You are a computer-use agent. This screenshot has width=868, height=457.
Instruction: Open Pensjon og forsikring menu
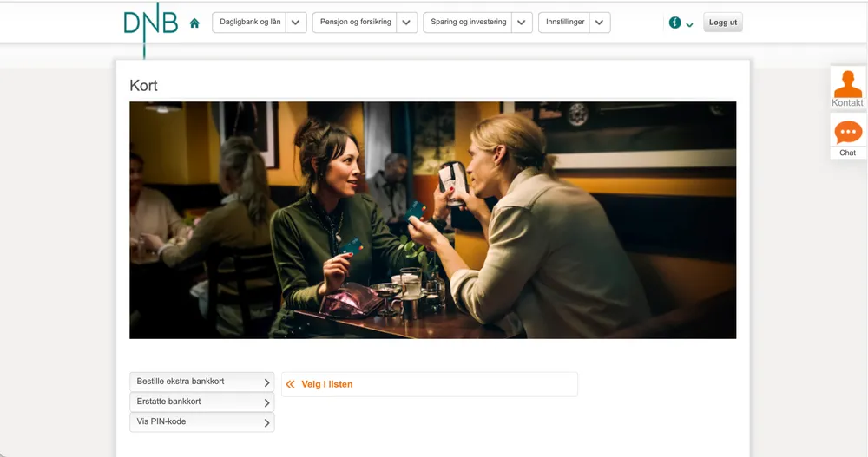(355, 23)
